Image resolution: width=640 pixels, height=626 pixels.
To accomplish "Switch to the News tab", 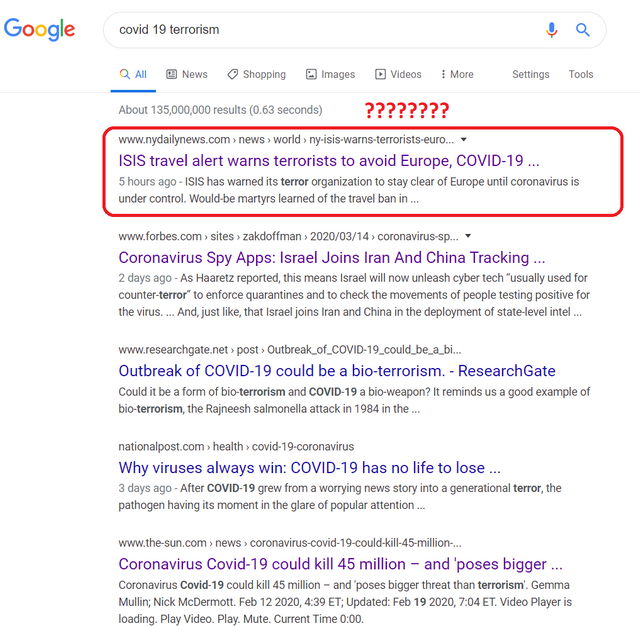I will point(187,74).
